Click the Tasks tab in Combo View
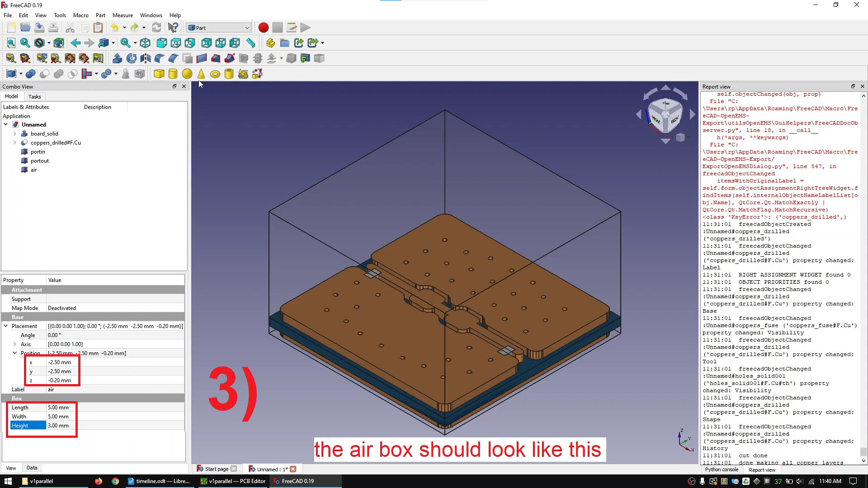Viewport: 868px width, 488px height. tap(34, 97)
